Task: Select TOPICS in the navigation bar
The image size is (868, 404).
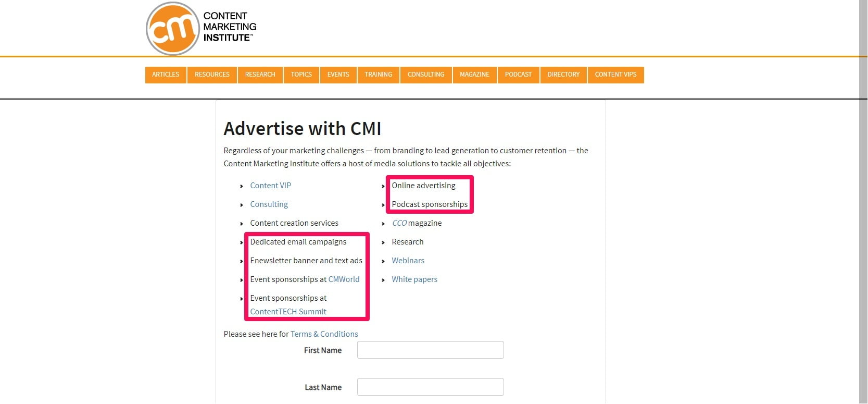Action: [301, 75]
